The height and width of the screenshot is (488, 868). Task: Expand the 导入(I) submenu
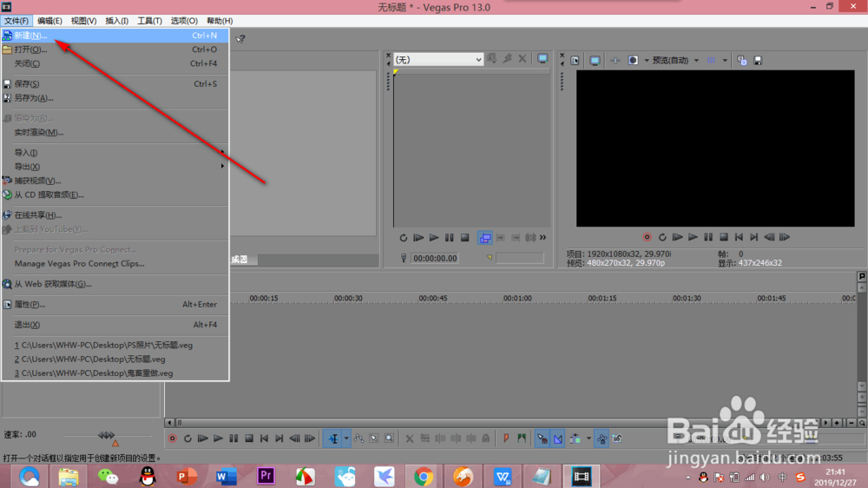[x=115, y=152]
